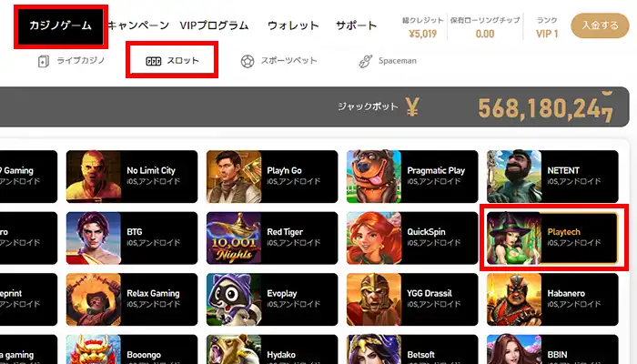Open the キャンペーン menu

[x=138, y=25]
